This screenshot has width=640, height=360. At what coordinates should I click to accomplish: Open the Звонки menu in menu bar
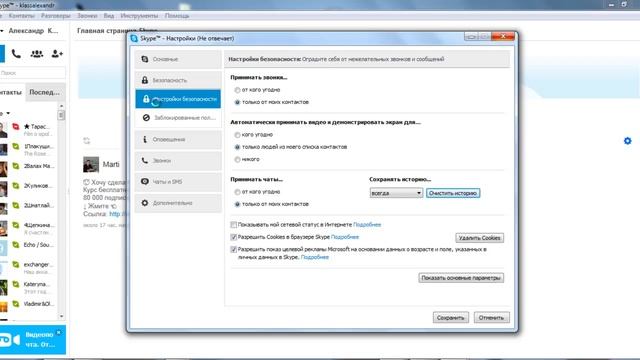pos(87,16)
